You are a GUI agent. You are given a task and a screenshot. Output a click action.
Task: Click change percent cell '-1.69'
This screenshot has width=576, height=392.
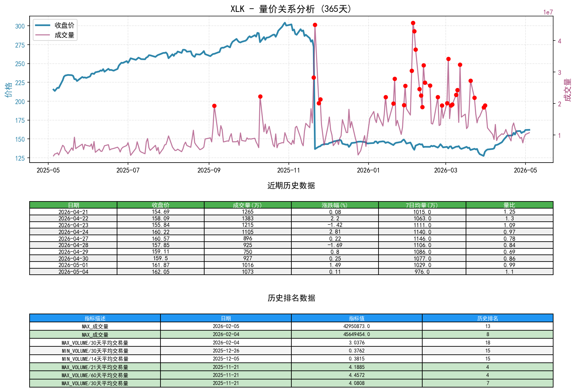coord(335,245)
